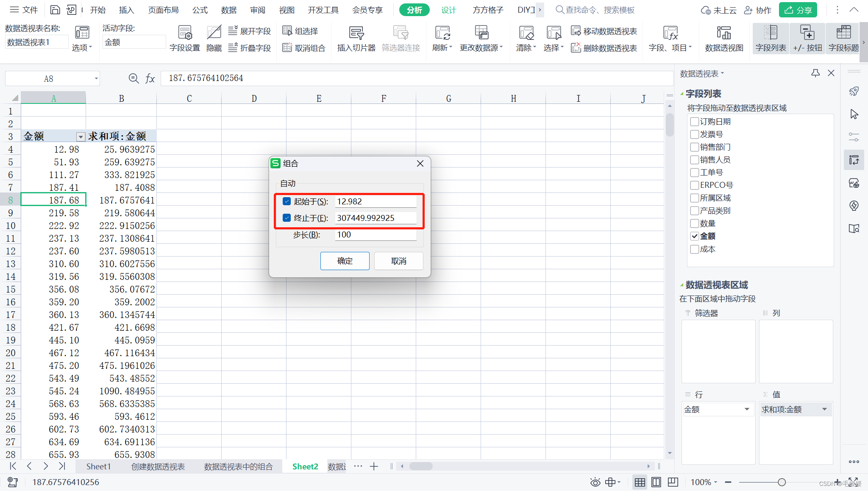This screenshot has width=868, height=491.
Task: Open the 数据透视表 pane title dropdown
Action: coord(722,73)
